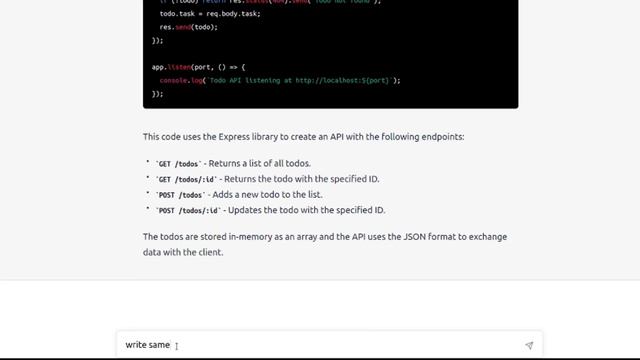Click 'Adds a new todo to the list.'

(x=267, y=194)
